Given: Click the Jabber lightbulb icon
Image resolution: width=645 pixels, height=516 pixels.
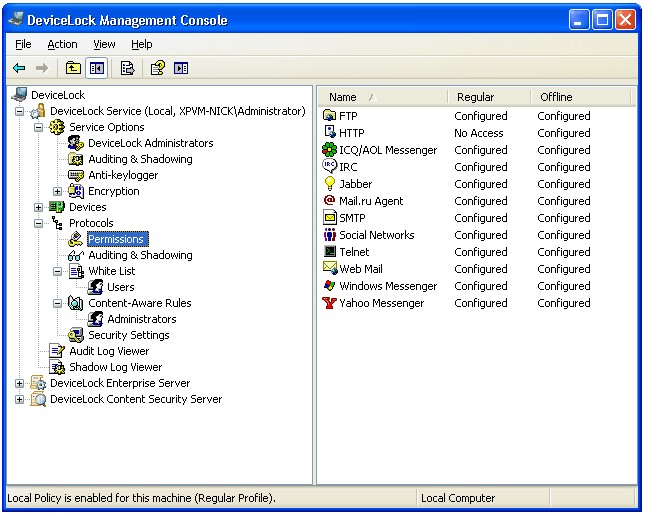Looking at the screenshot, I should [329, 184].
